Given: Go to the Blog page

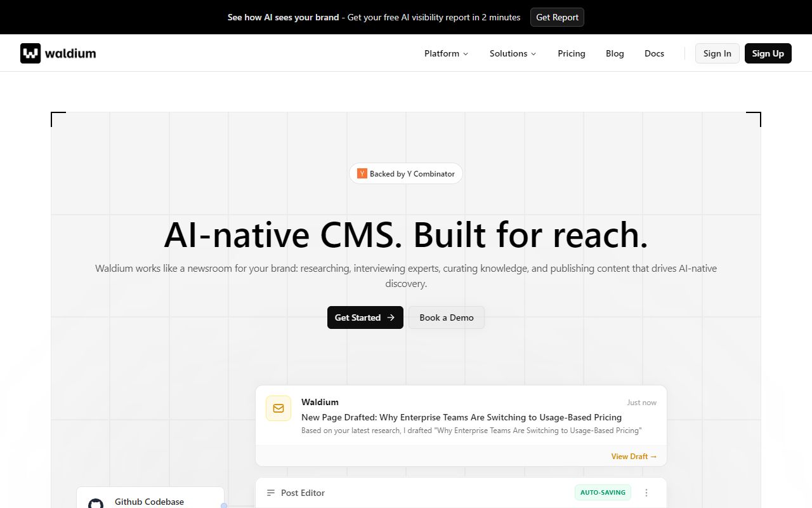Looking at the screenshot, I should pos(615,53).
